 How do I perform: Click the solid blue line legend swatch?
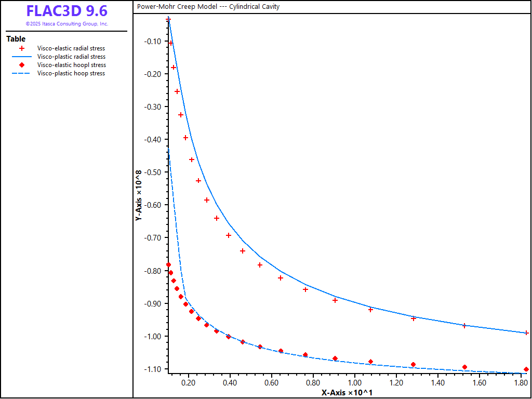(22, 57)
